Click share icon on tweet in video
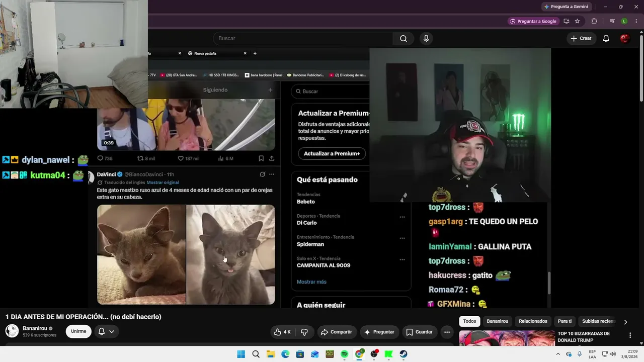644x362 pixels. [272, 158]
